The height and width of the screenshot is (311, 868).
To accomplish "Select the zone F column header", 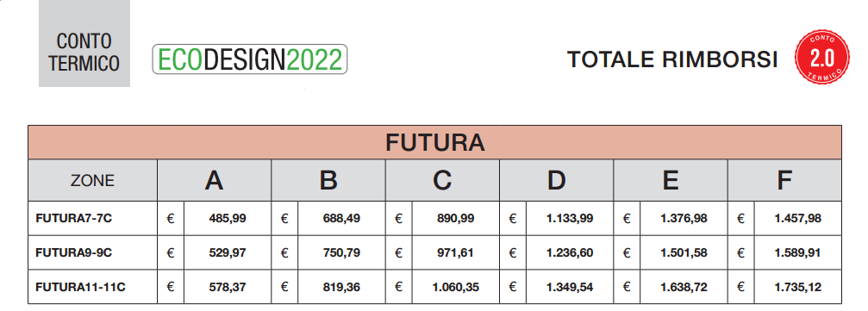I will click(x=784, y=180).
